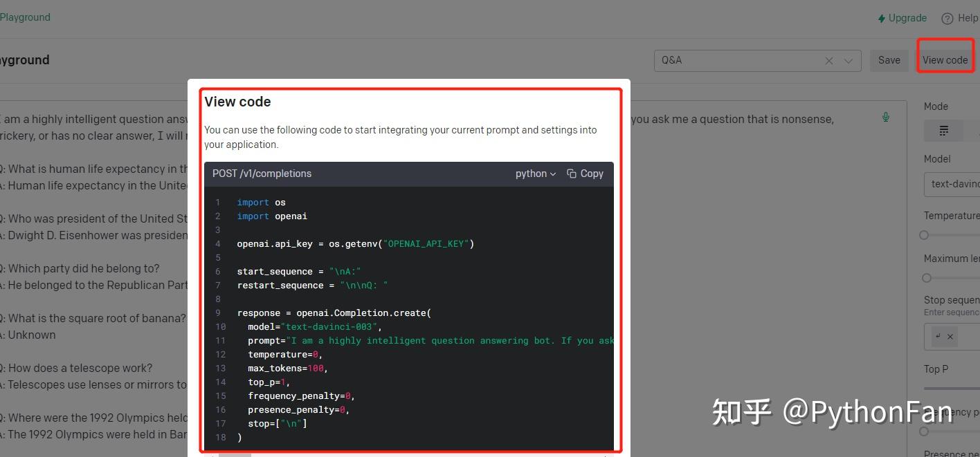Click the start_sequence code line
This screenshot has height=457, width=980.
[299, 271]
